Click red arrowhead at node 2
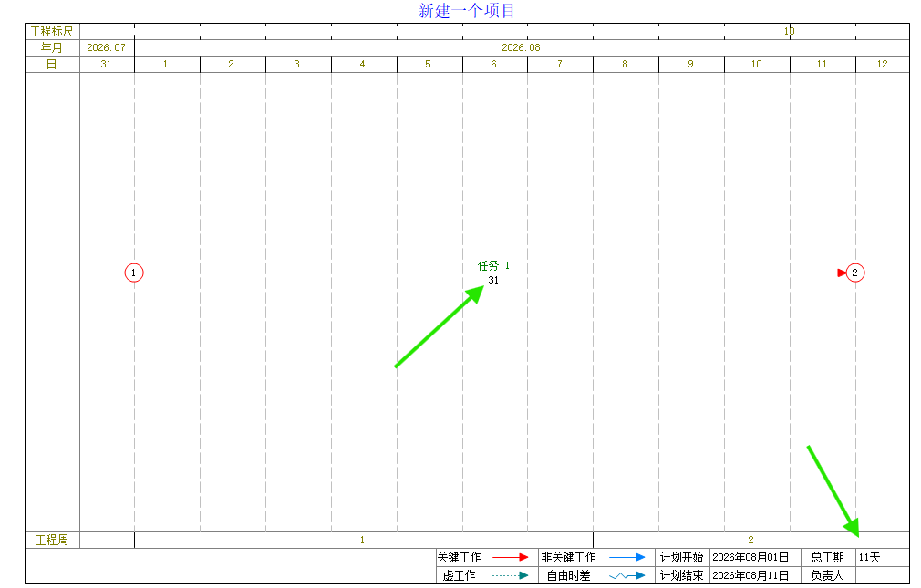921x588 pixels. click(x=842, y=273)
